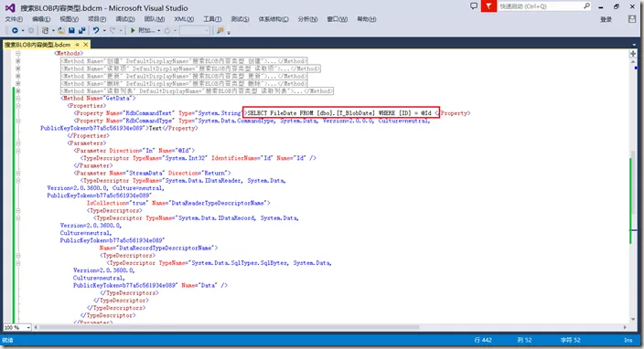The width and height of the screenshot is (644, 349).
Task: Expand the collapsed 读取列表 Method node
Action: tap(17, 90)
